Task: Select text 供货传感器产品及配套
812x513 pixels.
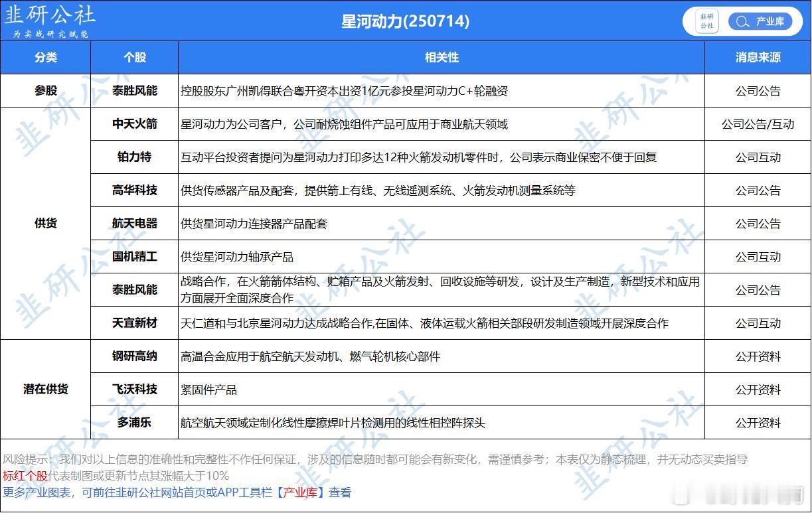Action: pos(378,190)
